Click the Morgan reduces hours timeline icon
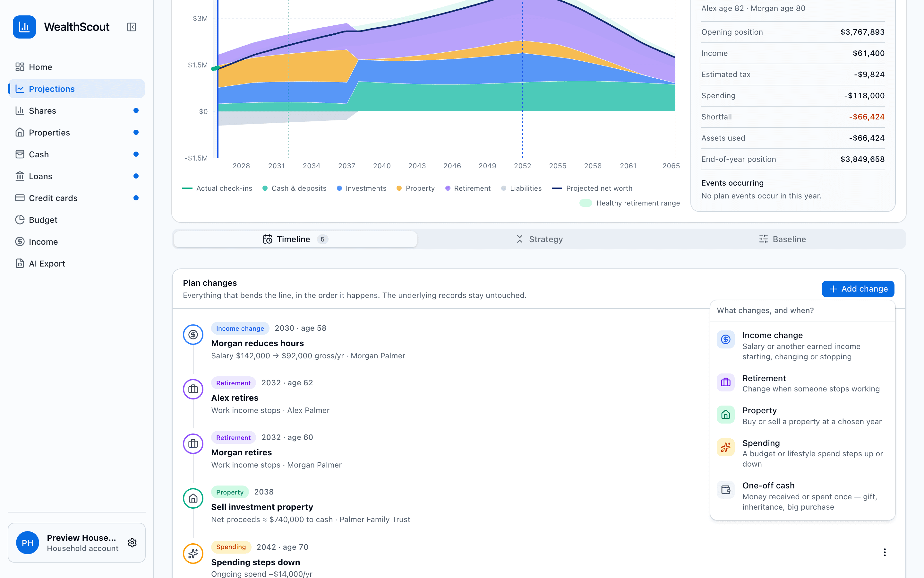924x578 pixels. pos(193,335)
